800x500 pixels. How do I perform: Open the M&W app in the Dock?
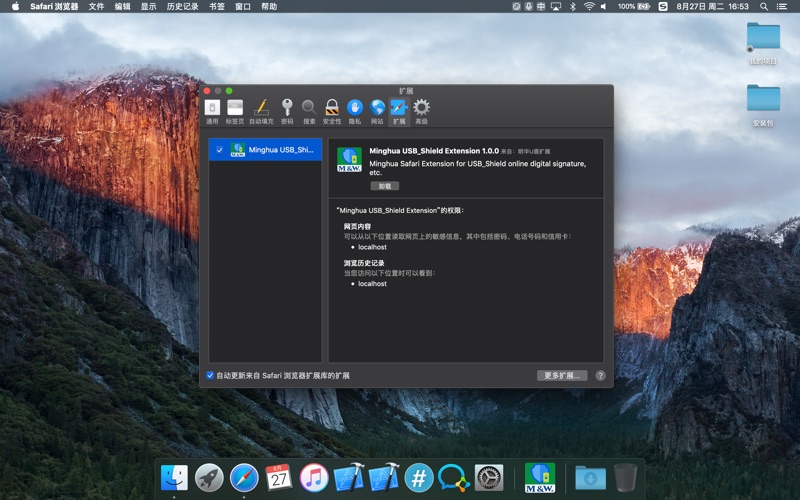point(540,478)
